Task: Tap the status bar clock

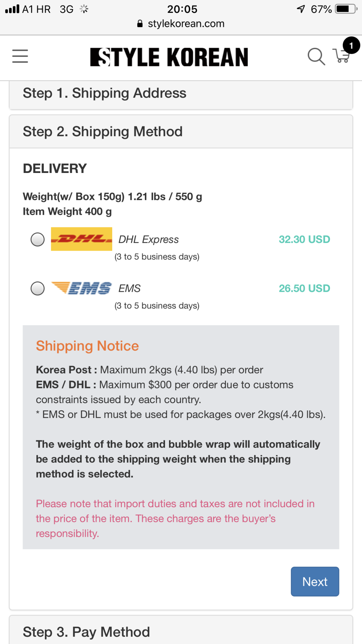Action: tap(182, 9)
